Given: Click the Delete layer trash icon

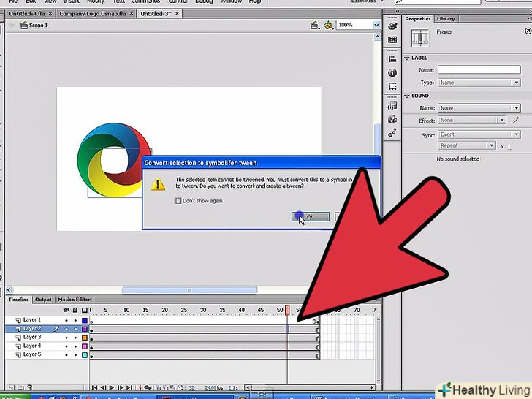Looking at the screenshot, I should point(29,387).
